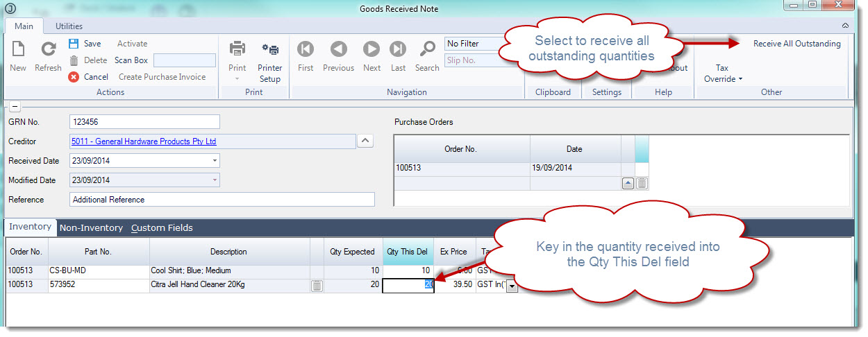Click the Qty Expected column header

[353, 252]
